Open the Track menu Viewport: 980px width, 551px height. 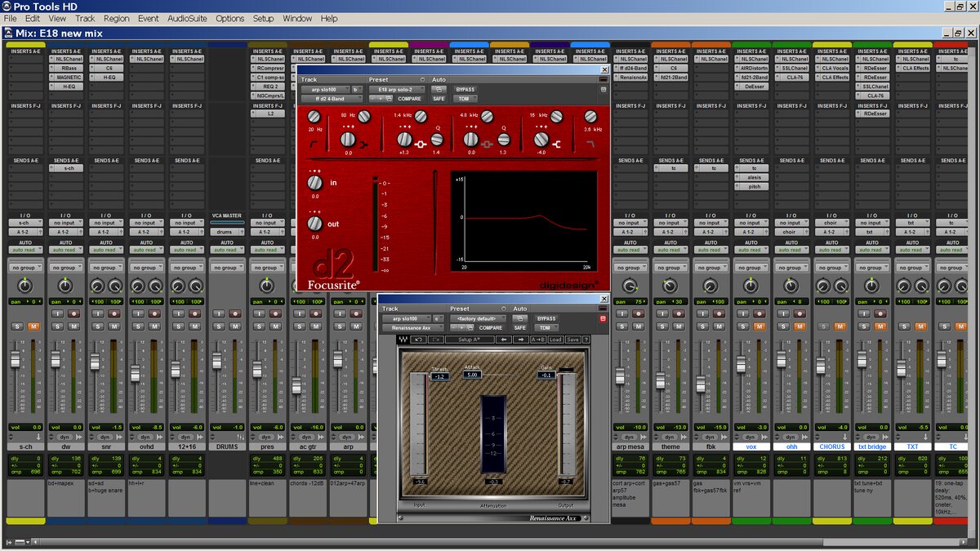(85, 18)
